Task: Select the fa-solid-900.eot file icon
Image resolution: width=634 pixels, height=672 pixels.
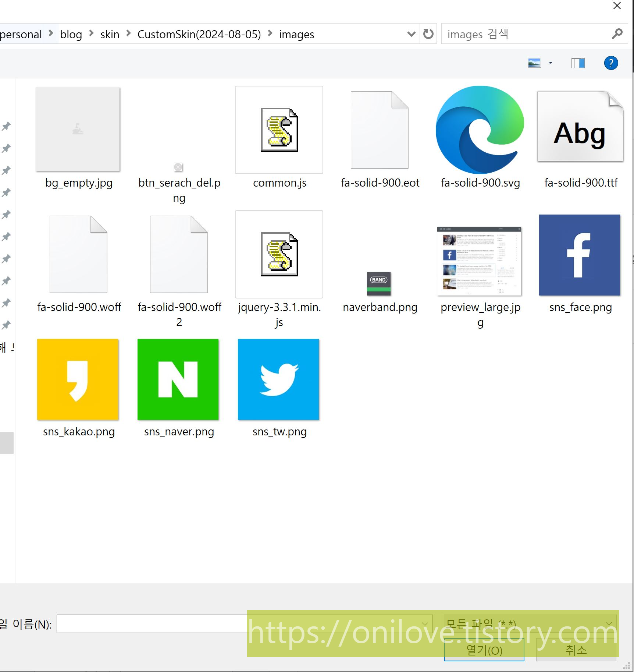Action: click(x=380, y=130)
